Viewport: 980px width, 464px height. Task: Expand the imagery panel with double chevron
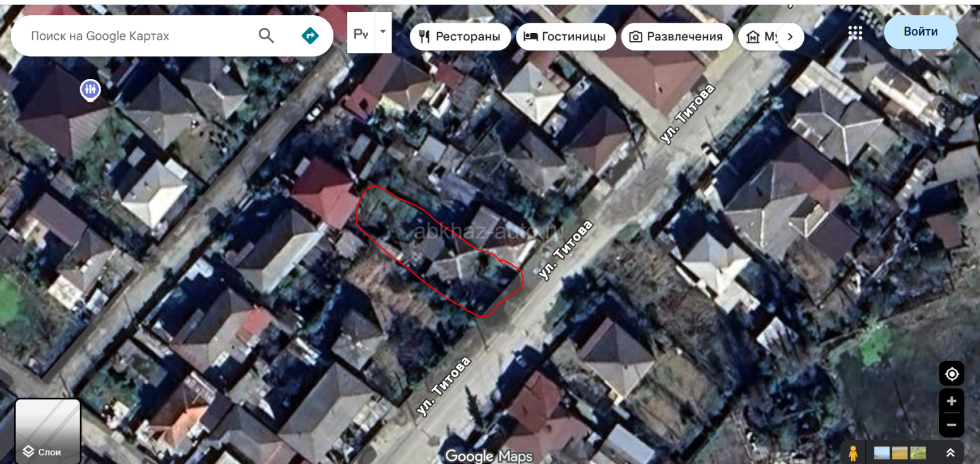coord(950,453)
